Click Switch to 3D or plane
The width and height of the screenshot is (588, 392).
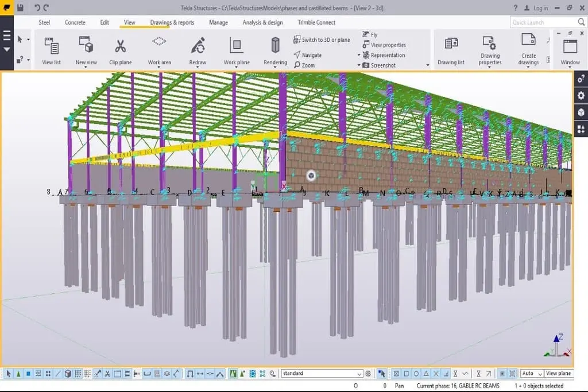pyautogui.click(x=322, y=40)
